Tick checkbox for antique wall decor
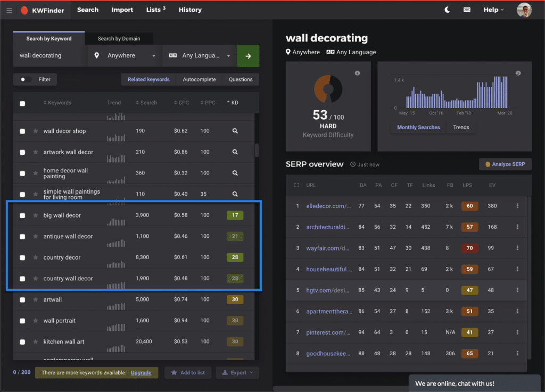Viewport: 545px width, 392px height. pos(22,237)
